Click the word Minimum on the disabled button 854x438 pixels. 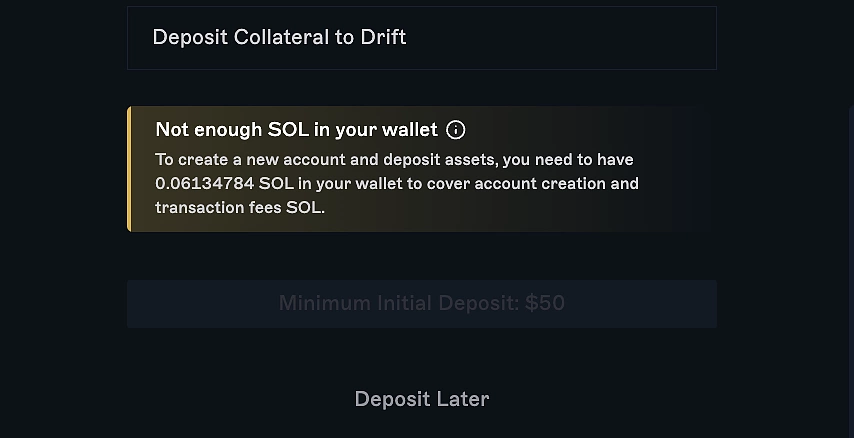click(x=325, y=303)
